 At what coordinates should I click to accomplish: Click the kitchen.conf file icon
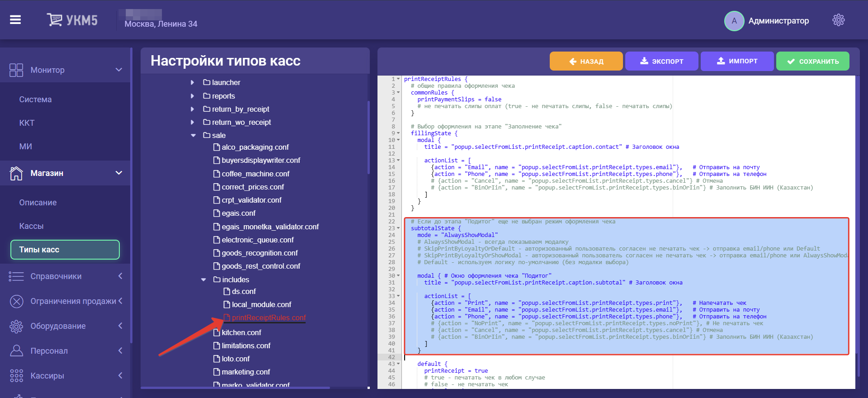(x=217, y=332)
